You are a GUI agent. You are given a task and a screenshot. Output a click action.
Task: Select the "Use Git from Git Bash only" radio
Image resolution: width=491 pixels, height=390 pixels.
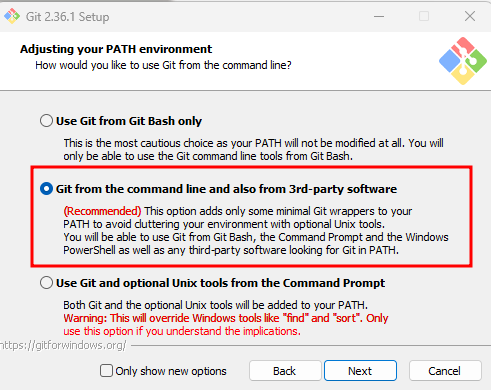pyautogui.click(x=46, y=121)
